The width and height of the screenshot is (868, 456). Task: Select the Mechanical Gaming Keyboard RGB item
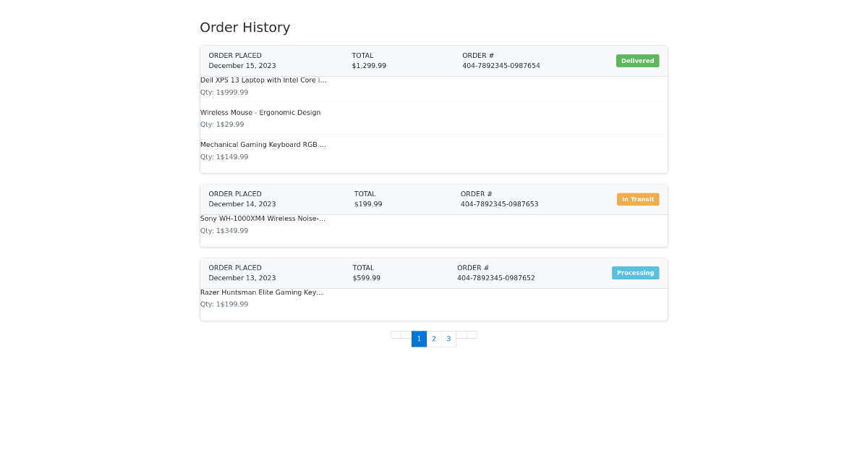point(263,144)
